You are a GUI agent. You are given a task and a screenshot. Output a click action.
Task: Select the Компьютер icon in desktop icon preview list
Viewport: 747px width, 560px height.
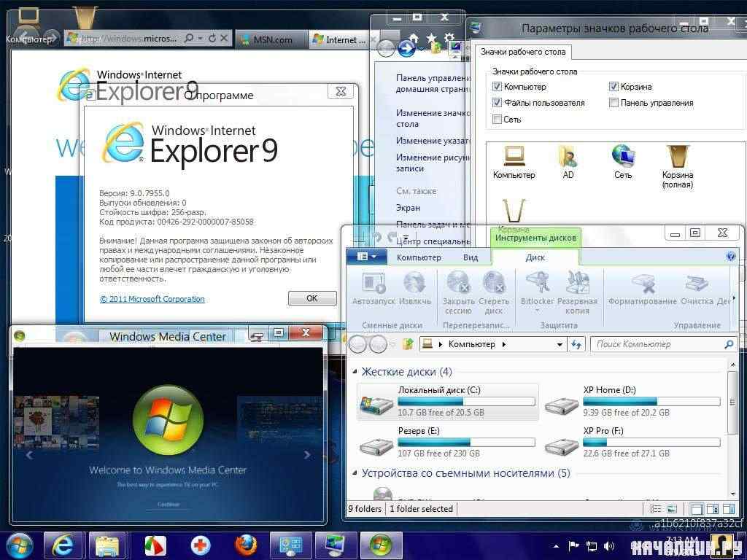click(514, 162)
